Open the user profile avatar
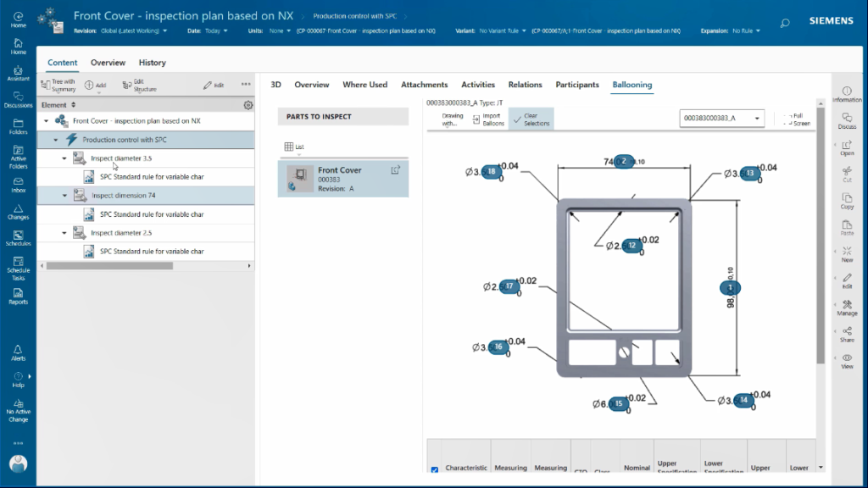 (x=19, y=463)
